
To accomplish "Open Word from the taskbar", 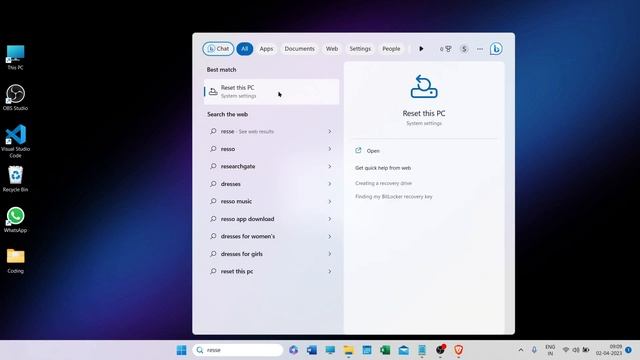I will tap(311, 350).
